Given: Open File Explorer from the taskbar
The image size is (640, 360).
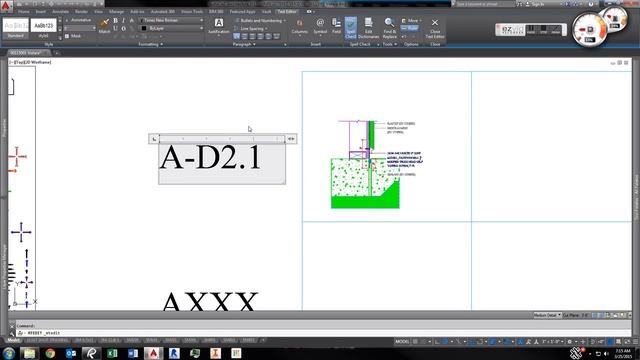Looking at the screenshot, I should coord(29,353).
